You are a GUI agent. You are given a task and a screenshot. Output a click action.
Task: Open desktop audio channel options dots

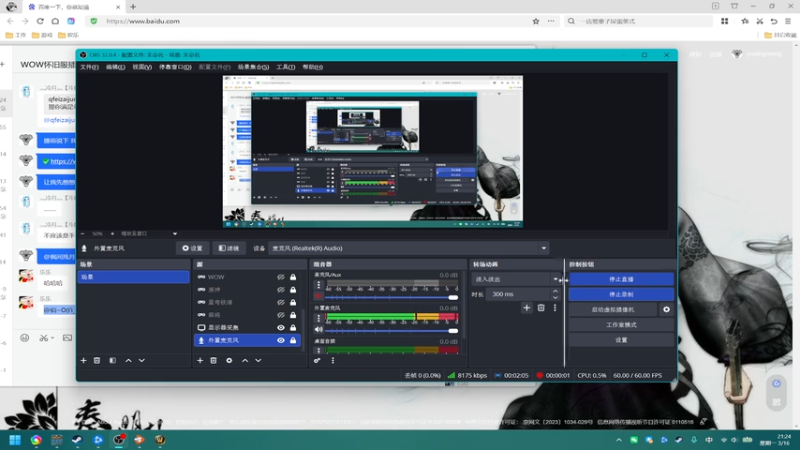click(319, 351)
